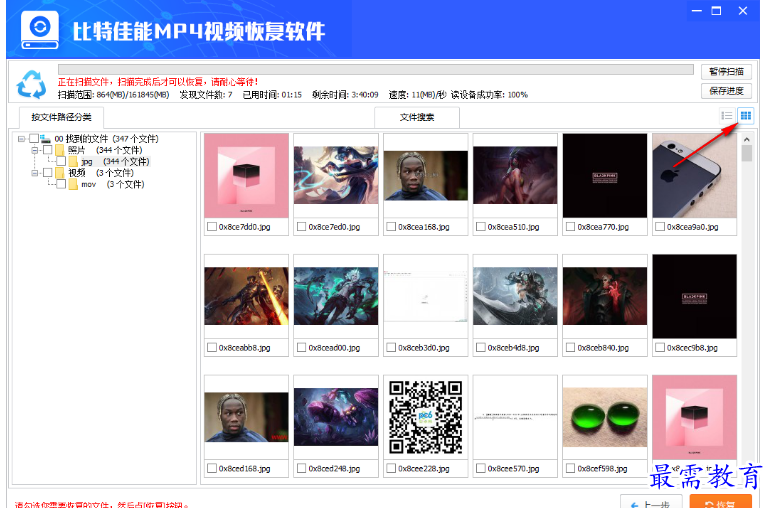Screen dimensions: 771x508
Task: Tick checkbox for 0x8cead00.jpg
Action: tap(301, 347)
